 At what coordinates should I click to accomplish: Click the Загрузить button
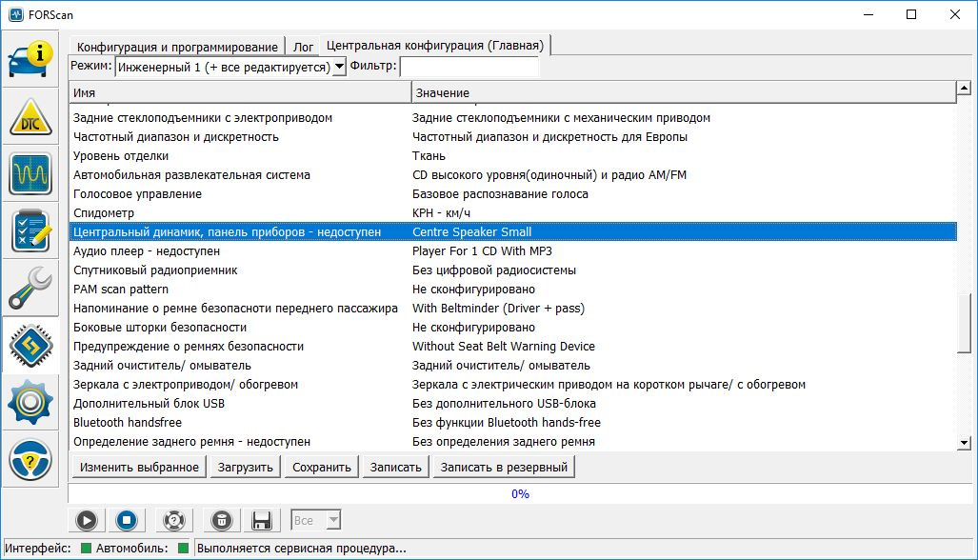coord(245,467)
